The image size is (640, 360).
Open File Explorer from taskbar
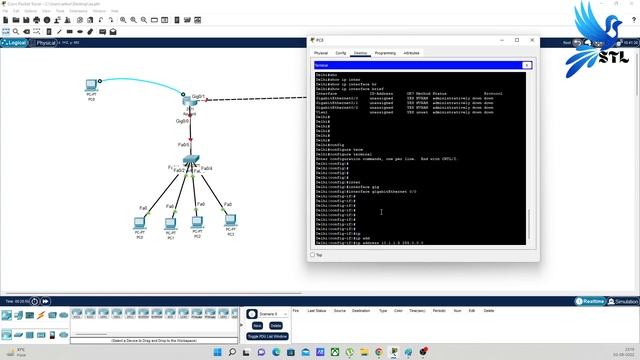364,352
